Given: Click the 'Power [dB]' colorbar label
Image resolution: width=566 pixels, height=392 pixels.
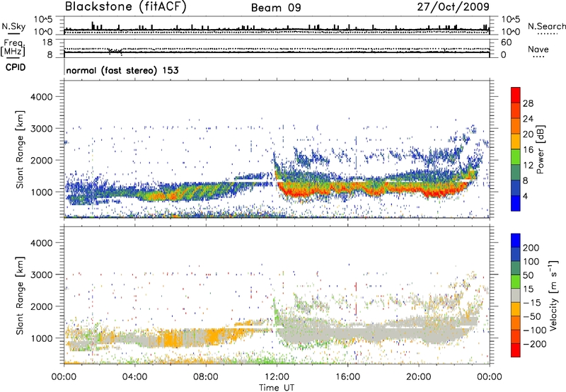Looking at the screenshot, I should [540, 149].
